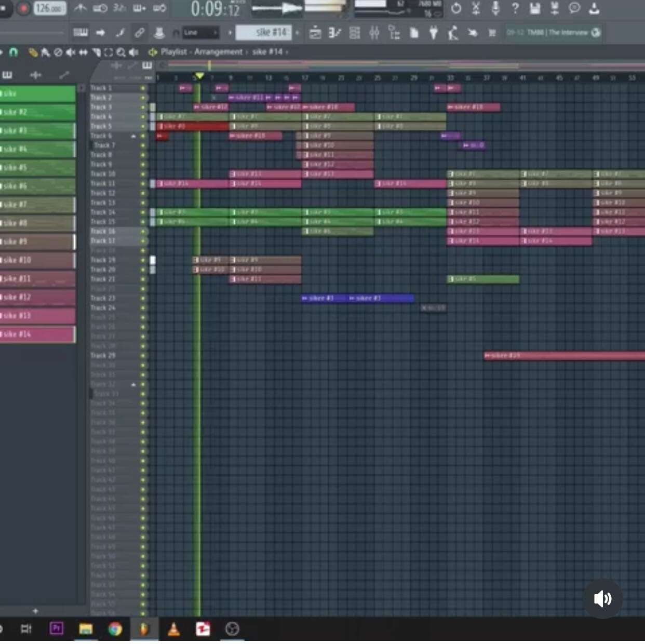The width and height of the screenshot is (645, 644).
Task: Select the zoom magnifier tool in playlist
Action: tap(121, 52)
